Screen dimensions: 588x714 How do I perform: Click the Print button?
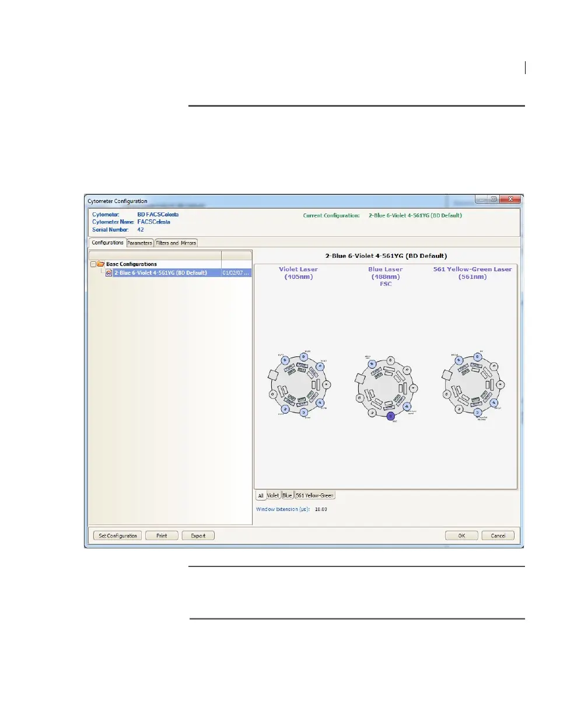(162, 535)
